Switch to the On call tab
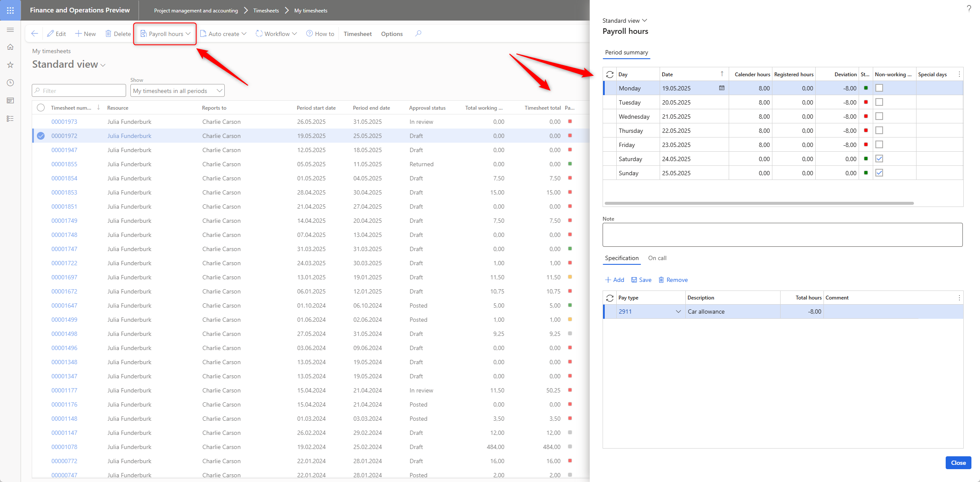Viewport: 980px width, 482px height. (x=657, y=258)
